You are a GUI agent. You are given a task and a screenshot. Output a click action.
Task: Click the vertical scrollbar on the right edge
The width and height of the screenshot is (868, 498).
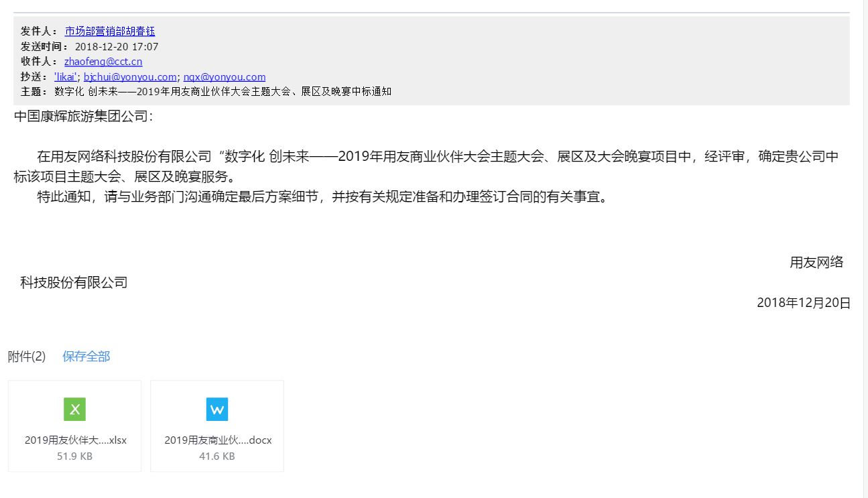(x=865, y=248)
